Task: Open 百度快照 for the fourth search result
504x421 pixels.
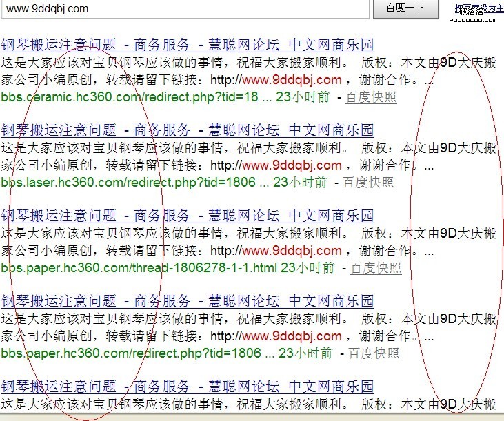Action: coord(374,353)
